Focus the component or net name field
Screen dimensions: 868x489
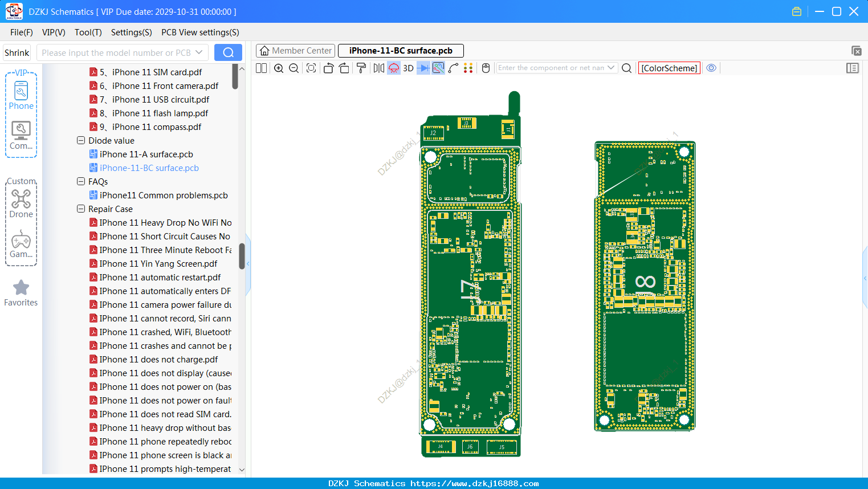tap(551, 68)
